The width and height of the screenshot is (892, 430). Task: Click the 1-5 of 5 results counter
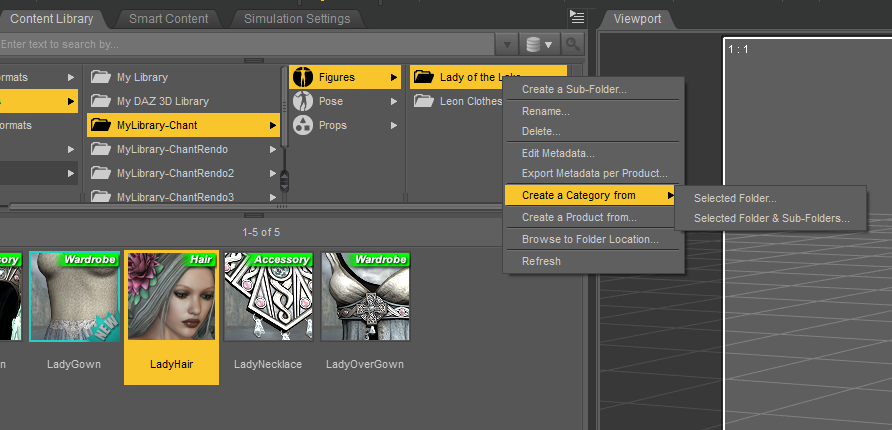coord(261,232)
